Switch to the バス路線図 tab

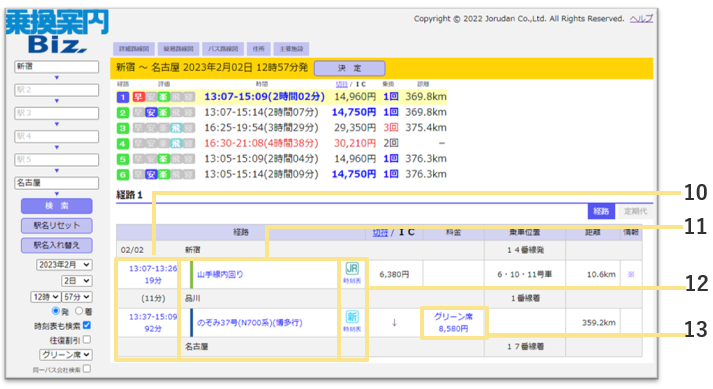(x=223, y=49)
